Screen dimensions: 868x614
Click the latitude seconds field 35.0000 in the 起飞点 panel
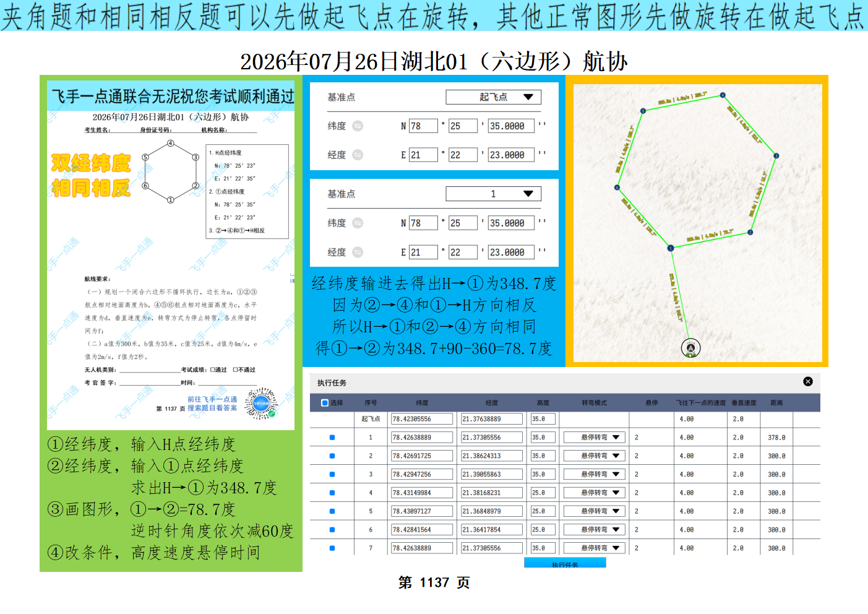coord(511,126)
